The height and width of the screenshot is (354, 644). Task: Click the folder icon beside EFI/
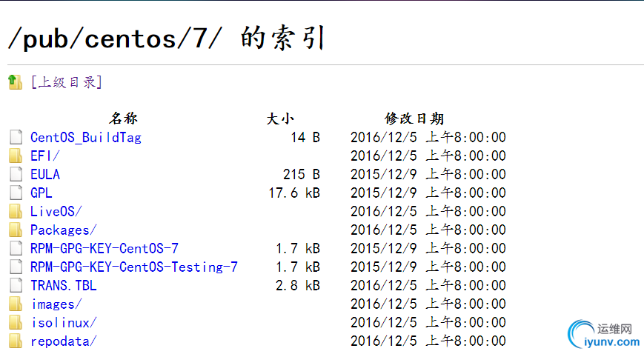[x=16, y=156]
